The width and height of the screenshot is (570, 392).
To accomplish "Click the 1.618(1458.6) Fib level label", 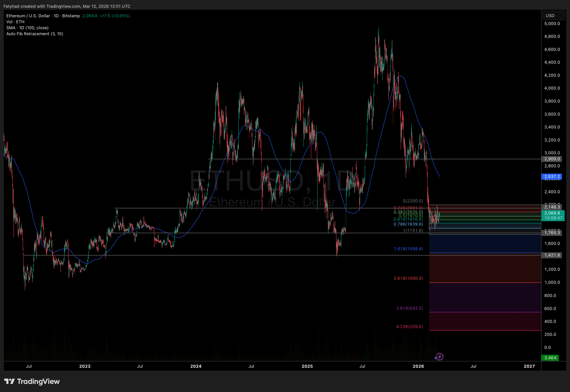I will point(408,249).
